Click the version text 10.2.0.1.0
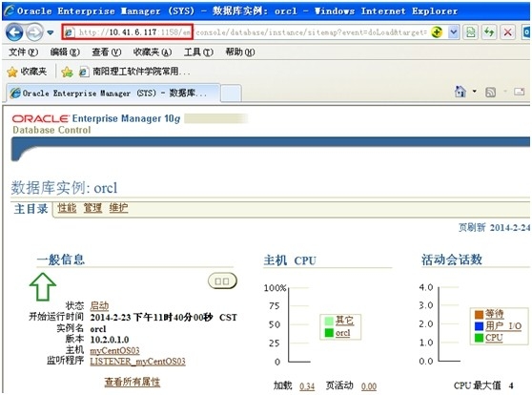 pos(110,340)
